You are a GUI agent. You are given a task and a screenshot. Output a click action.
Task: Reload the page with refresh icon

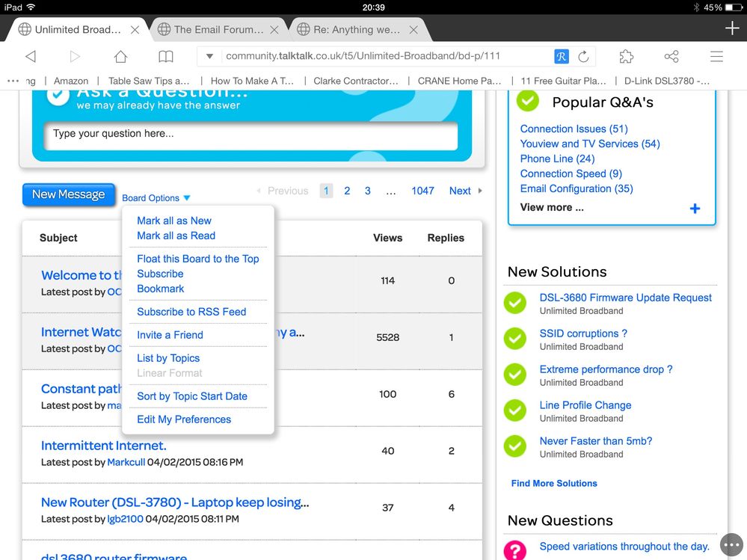click(583, 57)
